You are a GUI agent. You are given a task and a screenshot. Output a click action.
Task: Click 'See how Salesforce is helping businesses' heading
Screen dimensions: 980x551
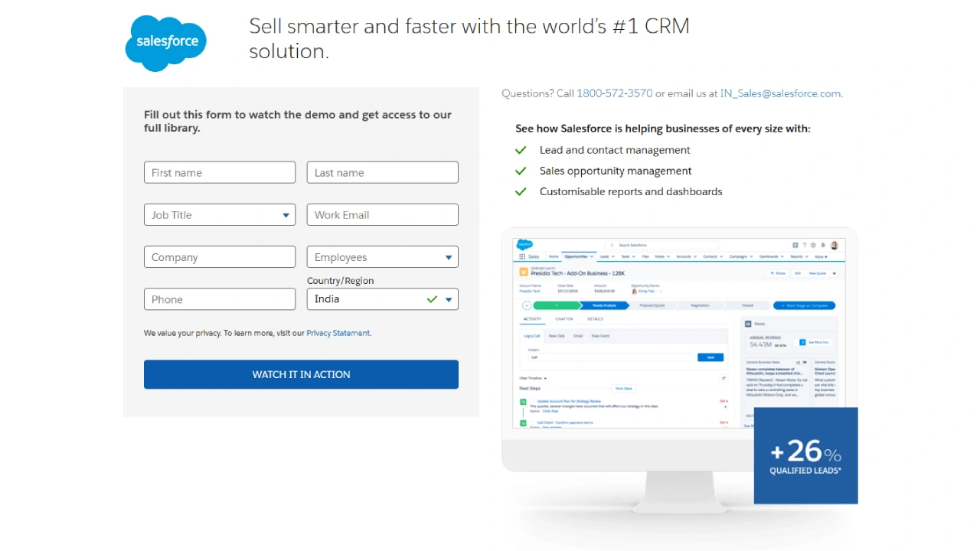663,129
